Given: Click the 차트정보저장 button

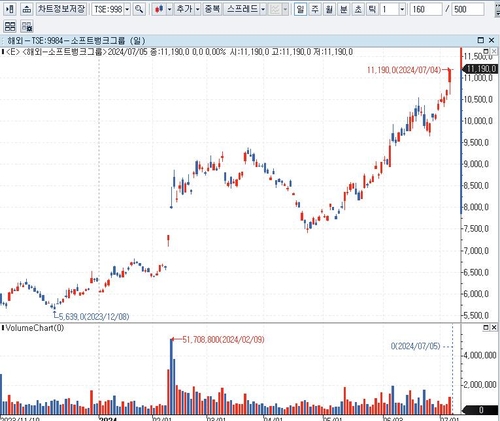Looking at the screenshot, I should tap(61, 9).
